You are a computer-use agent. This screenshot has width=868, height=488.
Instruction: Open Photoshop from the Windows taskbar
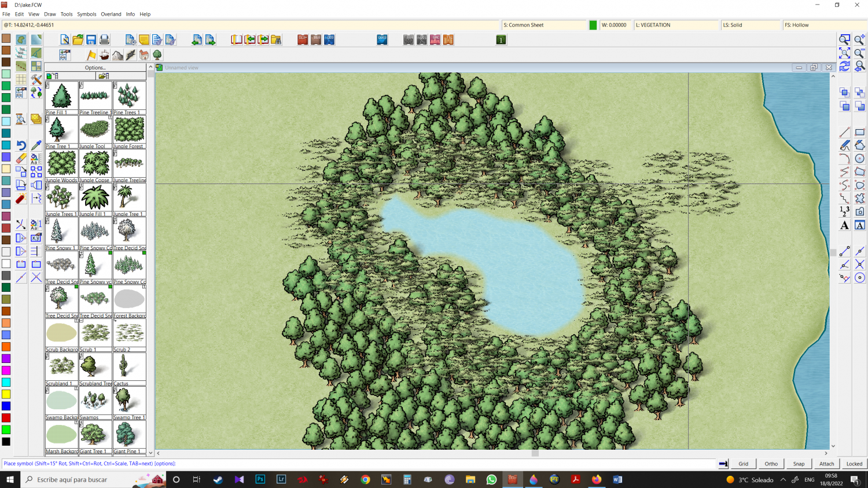pos(260,479)
